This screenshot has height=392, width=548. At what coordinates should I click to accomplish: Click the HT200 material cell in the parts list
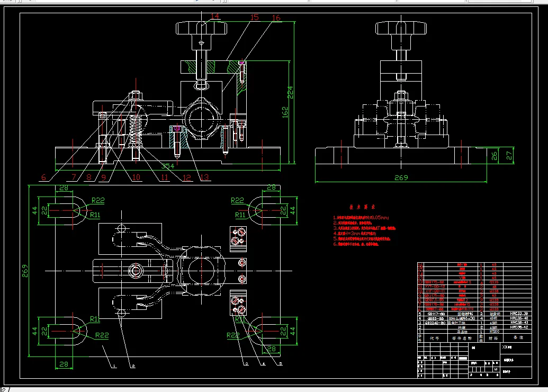[x=494, y=332]
